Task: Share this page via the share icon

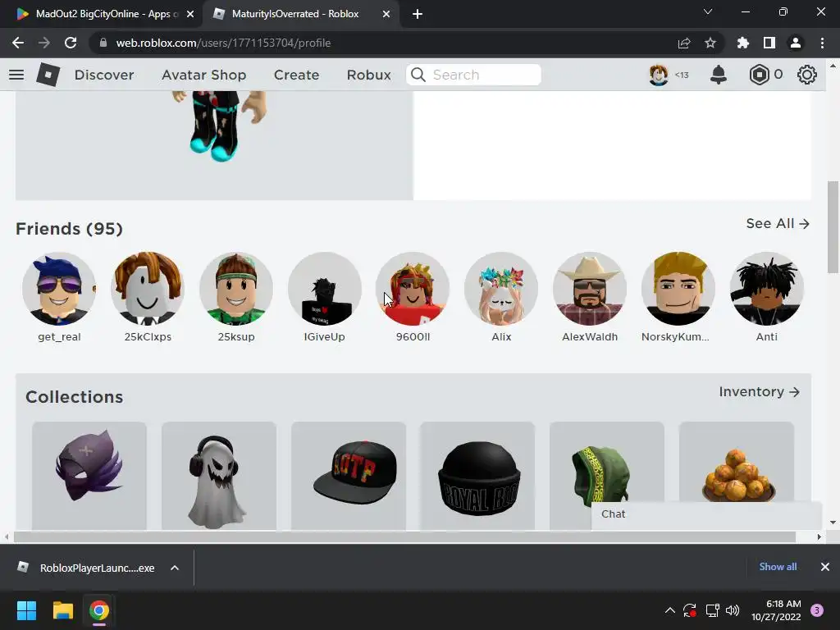Action: pos(684,43)
